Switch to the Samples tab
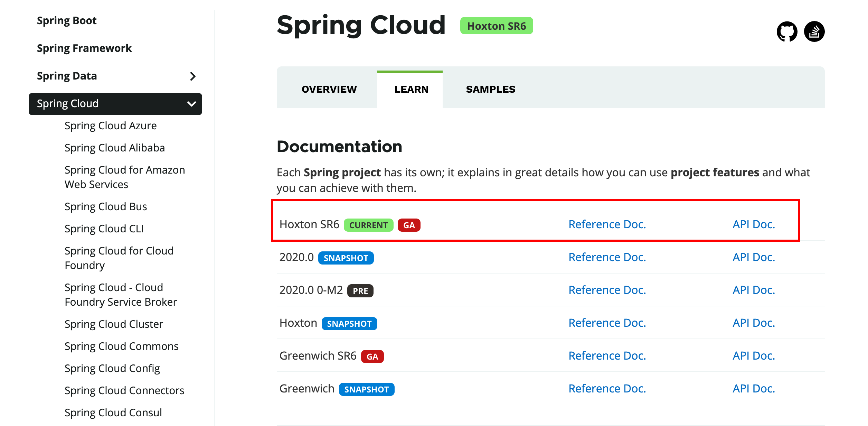This screenshot has width=868, height=426. [490, 90]
